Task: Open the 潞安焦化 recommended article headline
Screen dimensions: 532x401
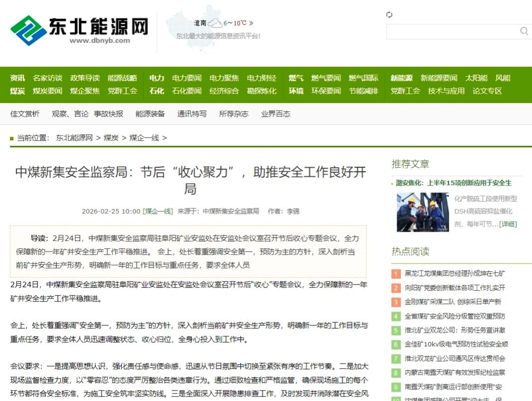Action: click(453, 183)
